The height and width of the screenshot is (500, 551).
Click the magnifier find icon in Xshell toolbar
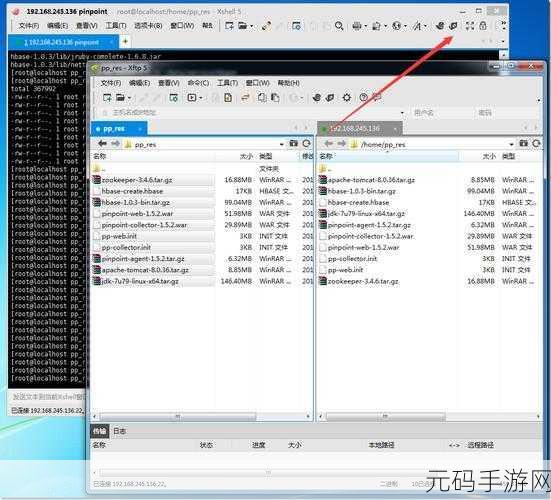339,26
